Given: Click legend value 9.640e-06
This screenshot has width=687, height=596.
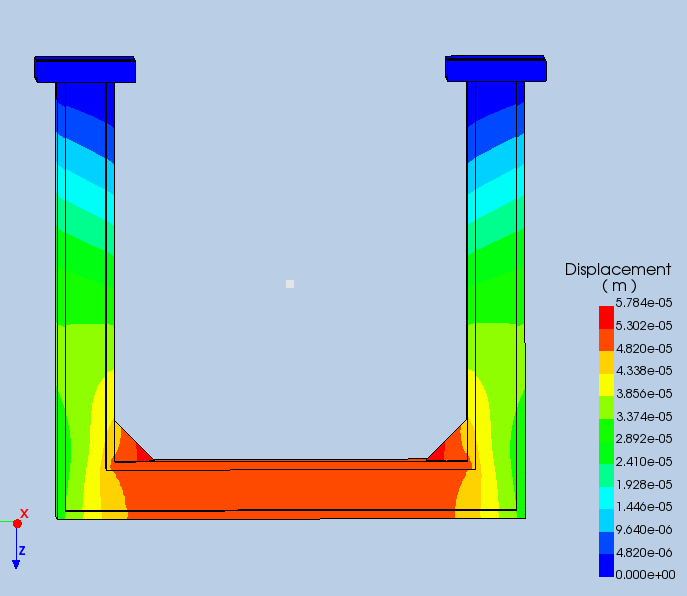Looking at the screenshot, I should (644, 529).
